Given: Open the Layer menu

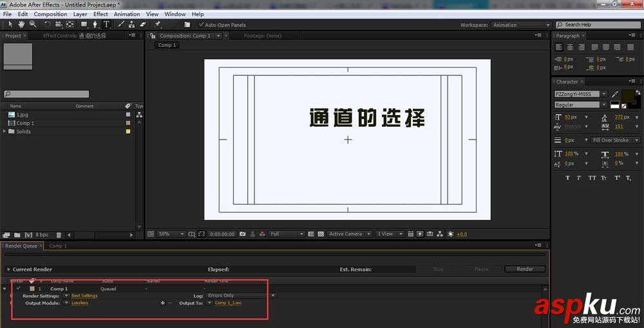Looking at the screenshot, I should (80, 14).
